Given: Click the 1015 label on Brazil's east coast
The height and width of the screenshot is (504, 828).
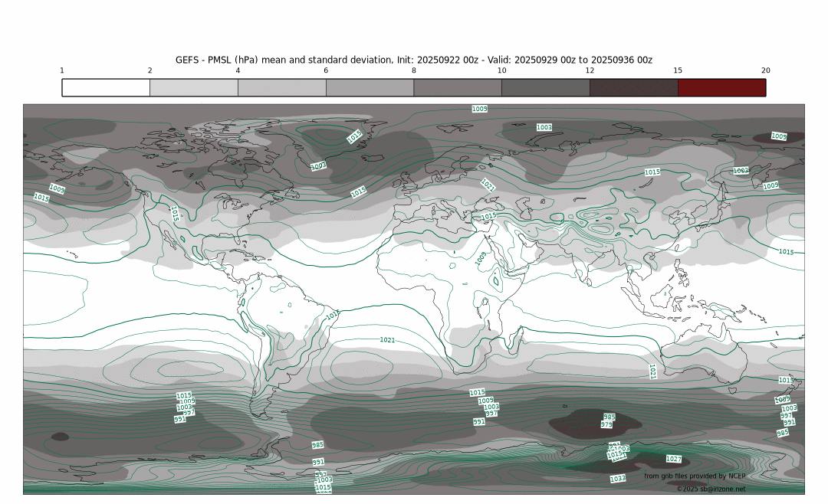Looking at the screenshot, I should pos(332,315).
